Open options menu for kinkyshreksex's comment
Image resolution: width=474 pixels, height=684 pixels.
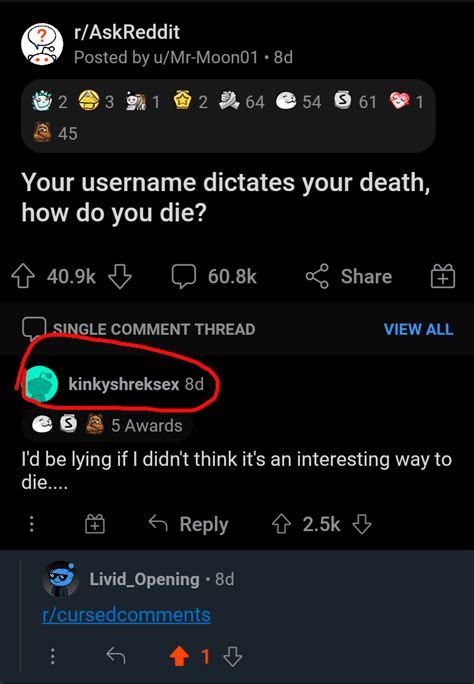(x=31, y=524)
